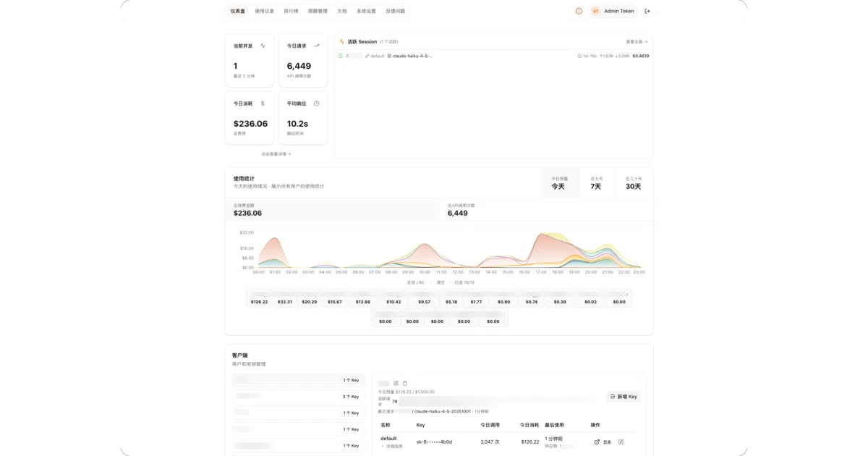Click edit icon in the default key row
This screenshot has width=868, height=456.
pos(621,442)
